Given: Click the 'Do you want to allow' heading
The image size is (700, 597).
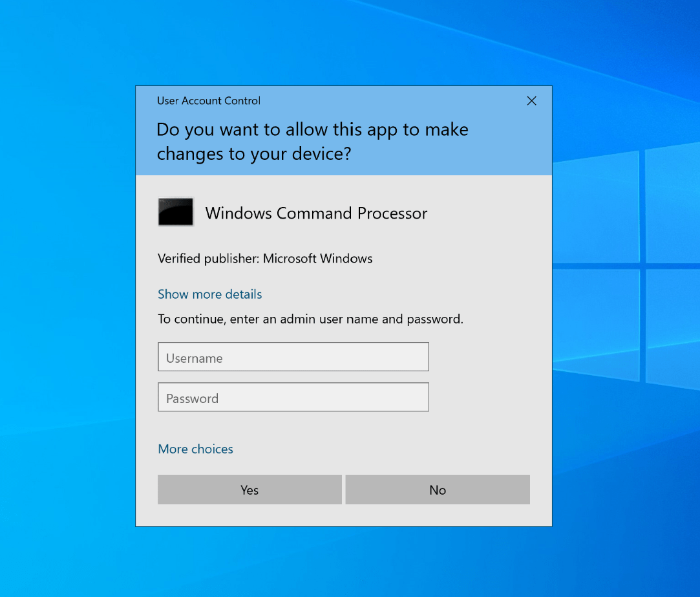Looking at the screenshot, I should [312, 141].
